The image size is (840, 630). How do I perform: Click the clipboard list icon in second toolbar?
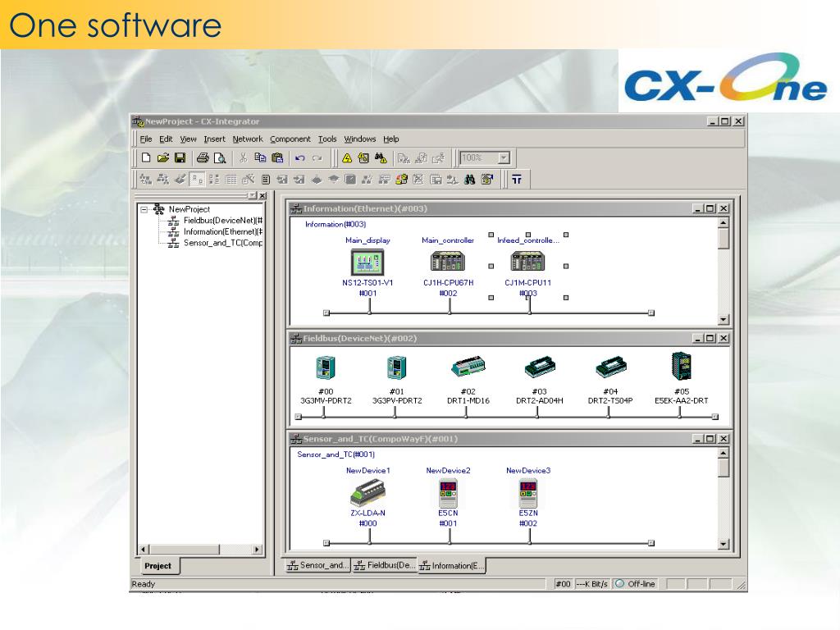click(x=266, y=180)
